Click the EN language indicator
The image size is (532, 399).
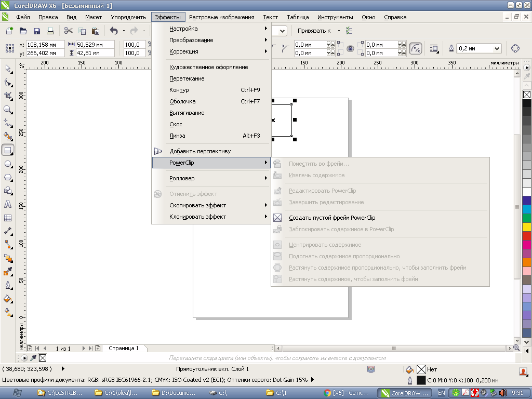pos(441,393)
